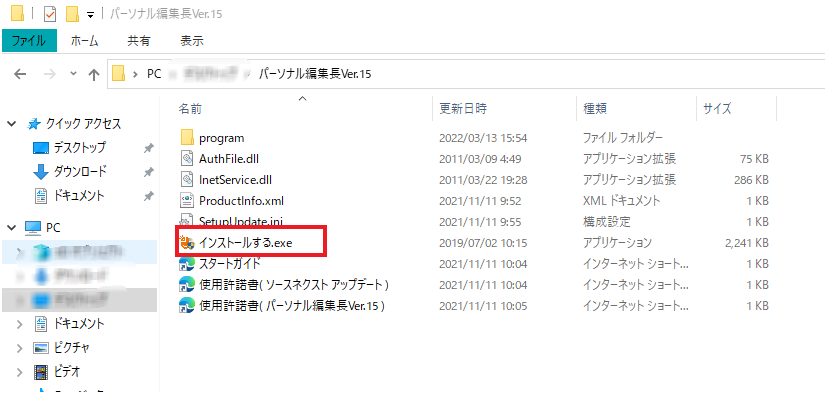This screenshot has height=395, width=826.
Task: Collapse the クイック アクセス tree section
Action: [11, 124]
